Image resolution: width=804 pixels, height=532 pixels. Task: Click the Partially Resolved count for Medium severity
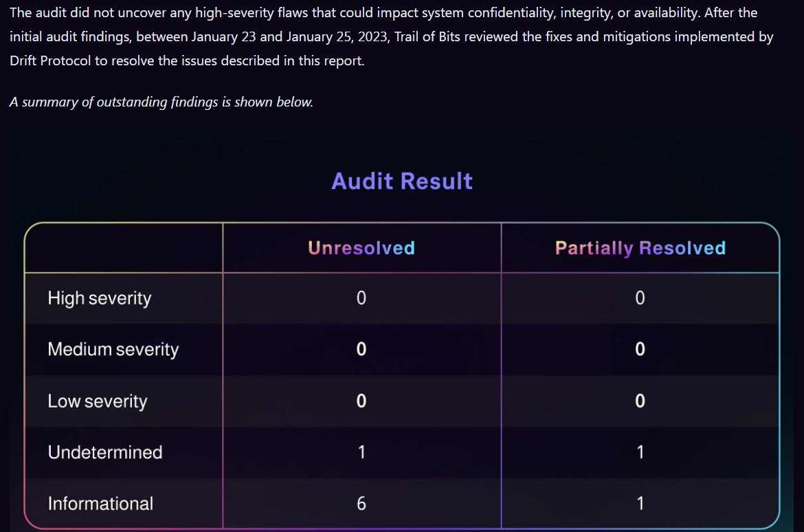tap(640, 349)
